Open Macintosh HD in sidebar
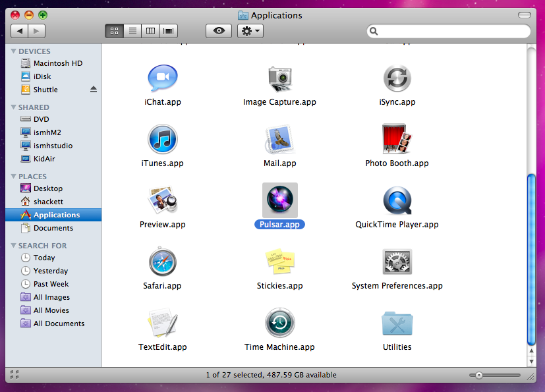This screenshot has height=392, width=545. [x=53, y=63]
